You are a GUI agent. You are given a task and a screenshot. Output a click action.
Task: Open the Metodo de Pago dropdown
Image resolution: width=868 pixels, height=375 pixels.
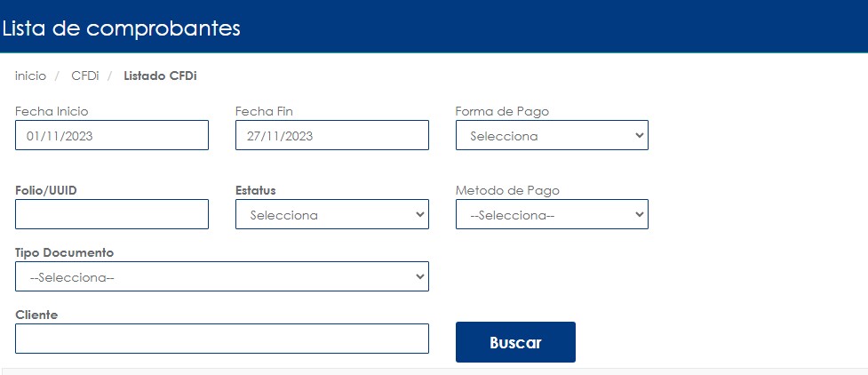(x=552, y=214)
